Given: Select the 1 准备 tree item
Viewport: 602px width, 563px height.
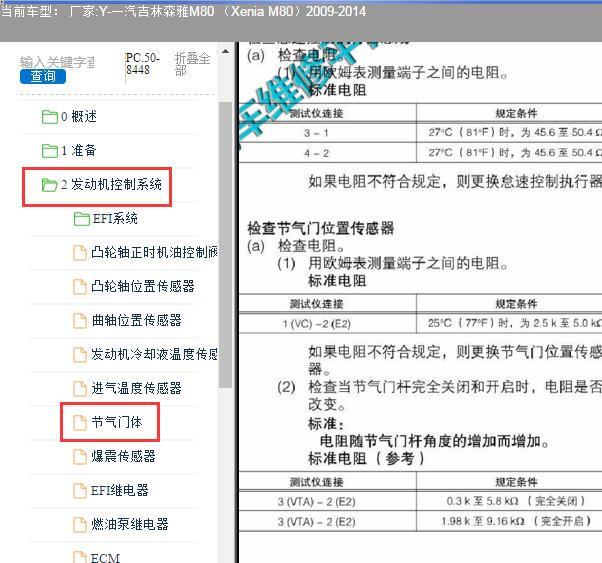Looking at the screenshot, I should (x=79, y=151).
